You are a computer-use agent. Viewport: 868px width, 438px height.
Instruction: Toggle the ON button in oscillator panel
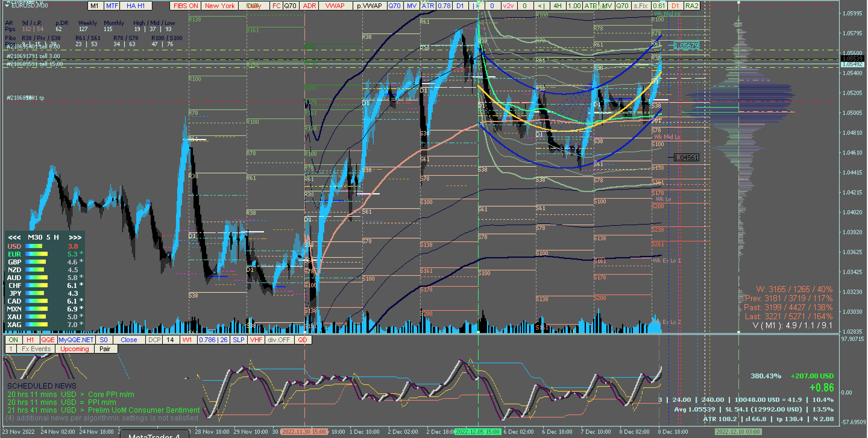14,340
